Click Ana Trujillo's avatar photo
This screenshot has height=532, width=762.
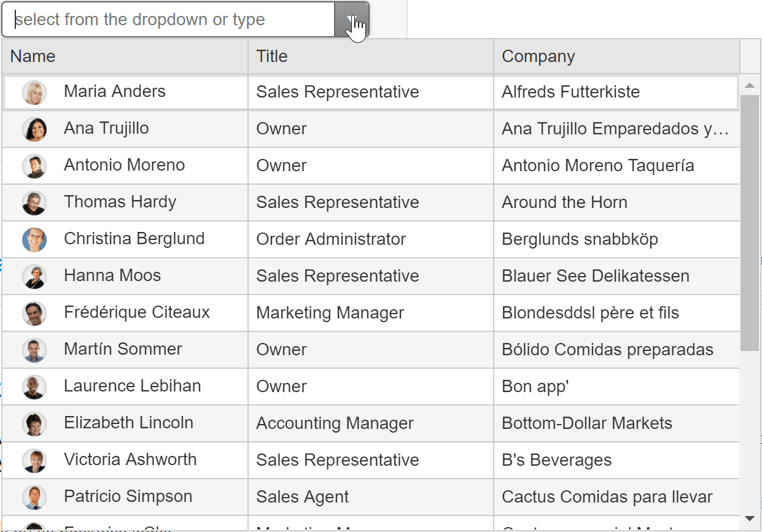(34, 129)
